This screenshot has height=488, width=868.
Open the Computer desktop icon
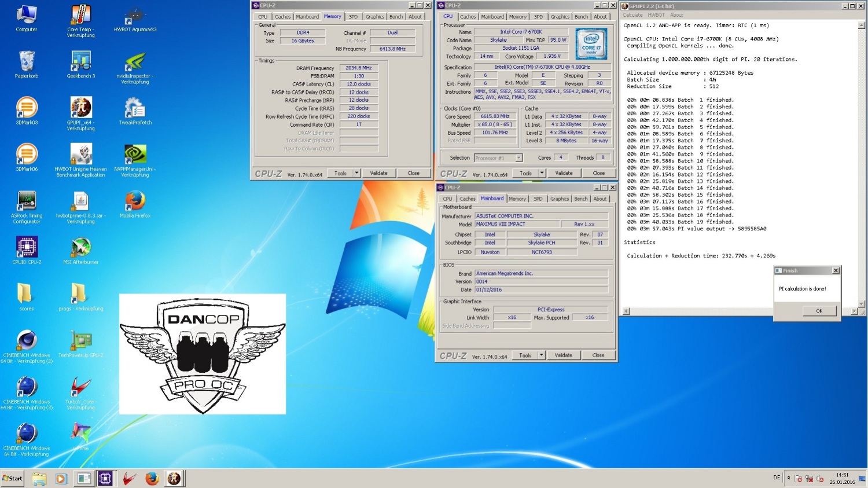(26, 19)
